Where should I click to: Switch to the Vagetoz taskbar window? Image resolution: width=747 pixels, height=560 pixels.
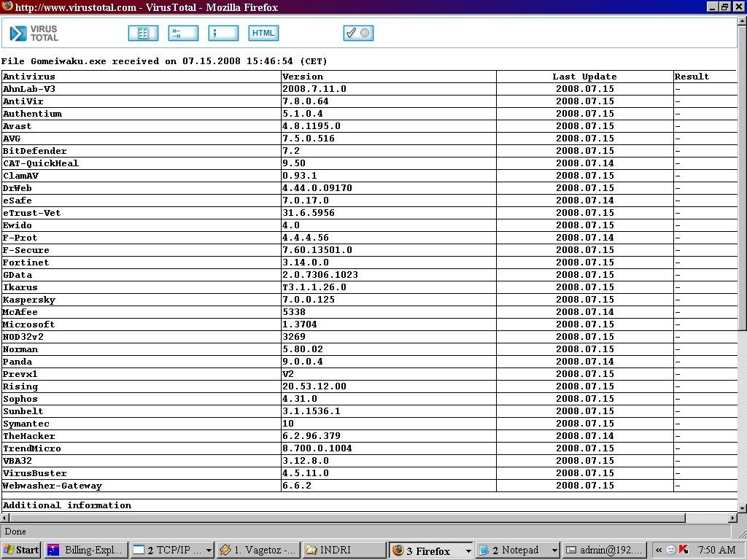coord(258,550)
